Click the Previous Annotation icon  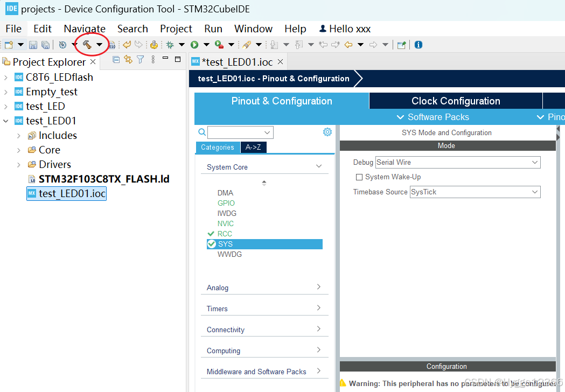tap(299, 45)
